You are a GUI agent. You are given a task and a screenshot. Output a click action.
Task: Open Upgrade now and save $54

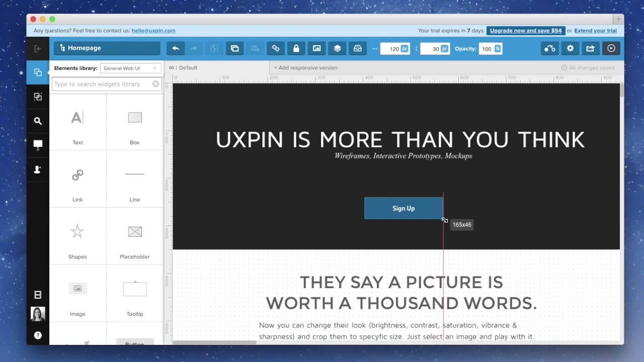point(526,30)
